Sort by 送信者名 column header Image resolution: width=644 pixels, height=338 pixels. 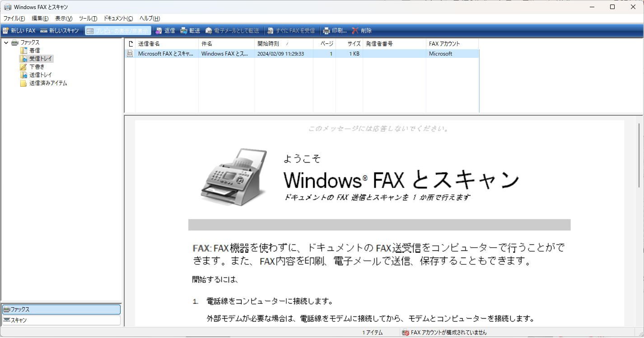tap(167, 44)
